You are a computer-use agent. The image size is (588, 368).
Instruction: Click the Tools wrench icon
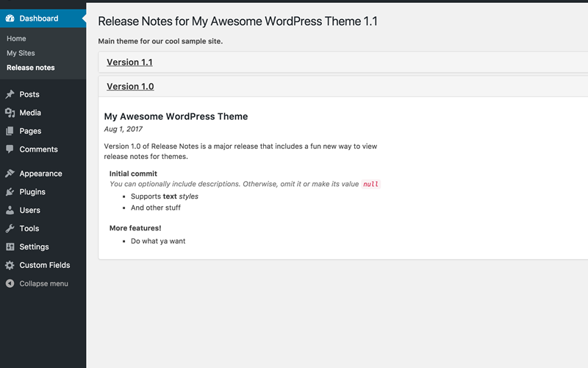10,228
